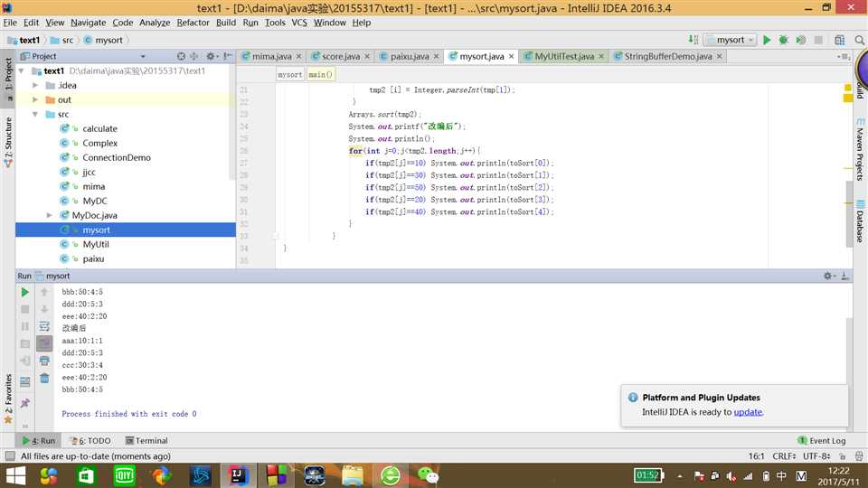Open WeChat from the taskbar
The image size is (868, 488).
[428, 475]
